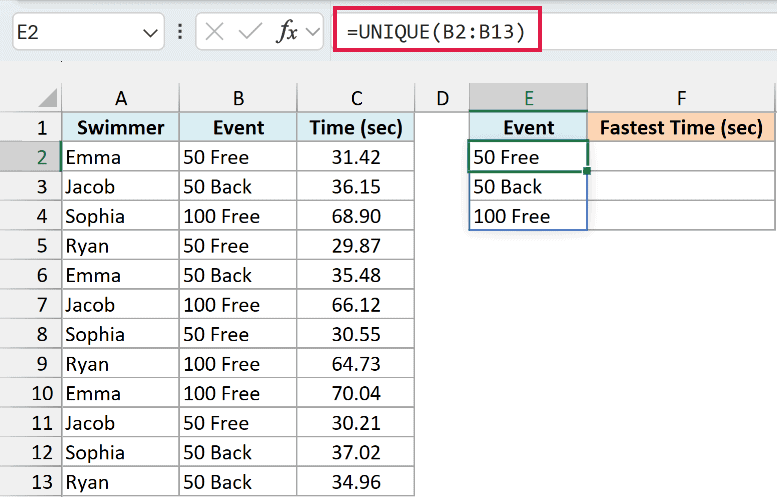
Task: Select time value 66.12
Action: point(356,305)
